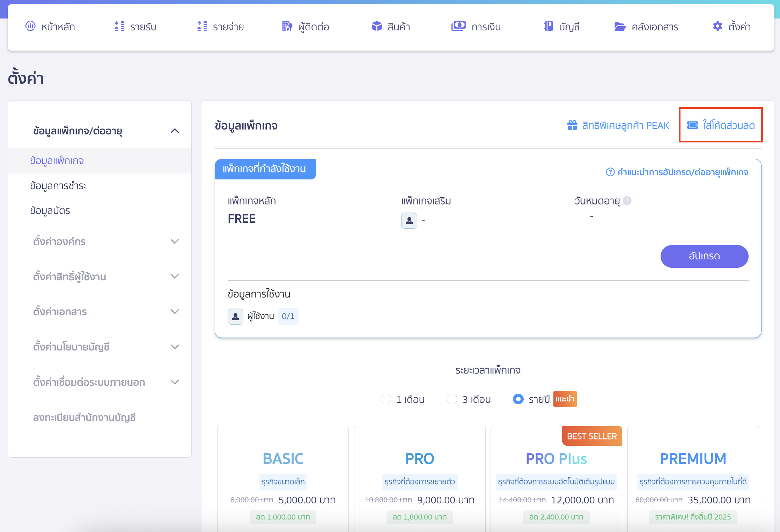Select the รายปี yearly duration option
Image resolution: width=780 pixels, height=532 pixels.
[x=518, y=399]
